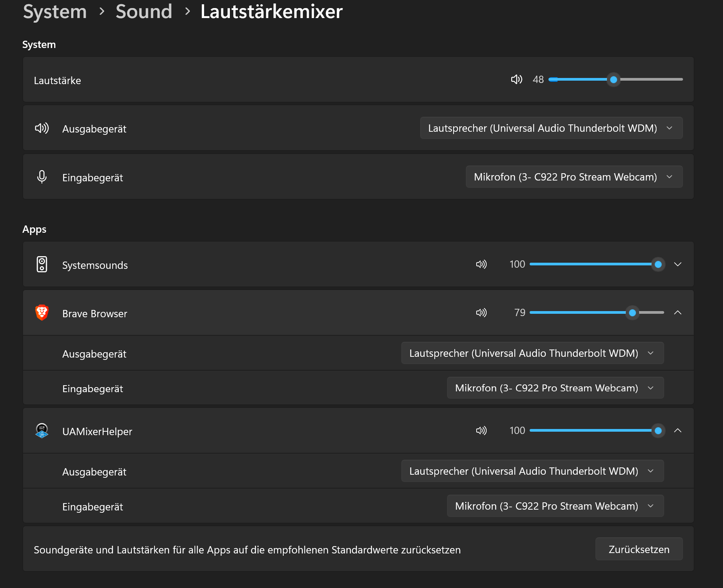Screen dimensions: 723x588
Task: Open UAMixerHelper's Eingabegerät dropdown
Action: coord(555,506)
